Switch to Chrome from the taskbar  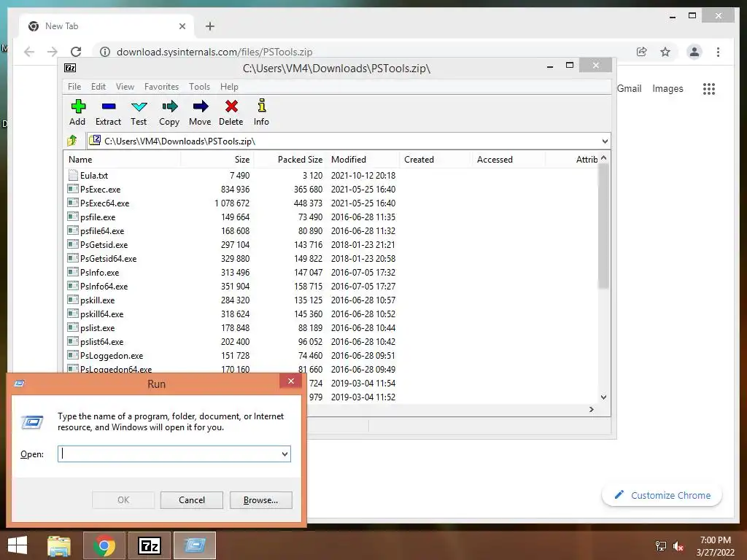(104, 545)
